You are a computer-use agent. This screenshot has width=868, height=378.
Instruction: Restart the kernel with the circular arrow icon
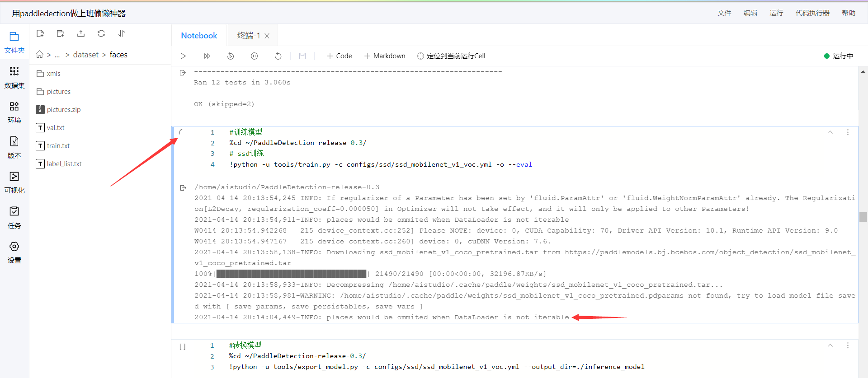click(x=278, y=56)
